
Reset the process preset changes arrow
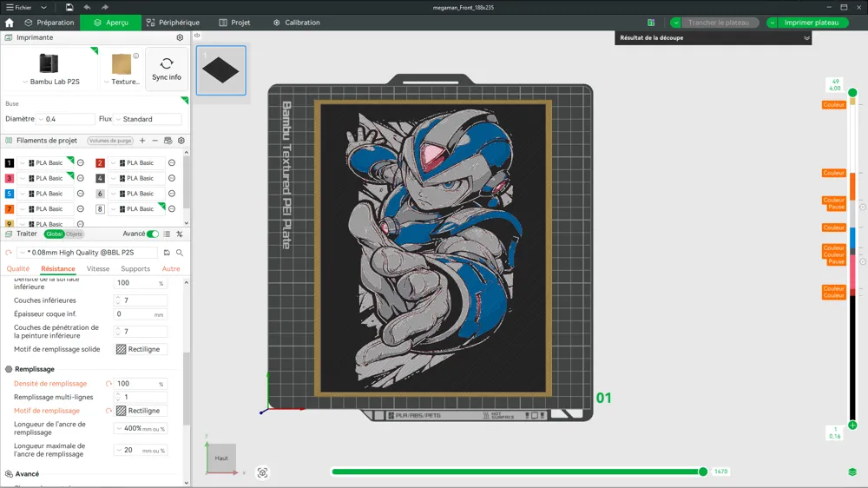(9, 253)
